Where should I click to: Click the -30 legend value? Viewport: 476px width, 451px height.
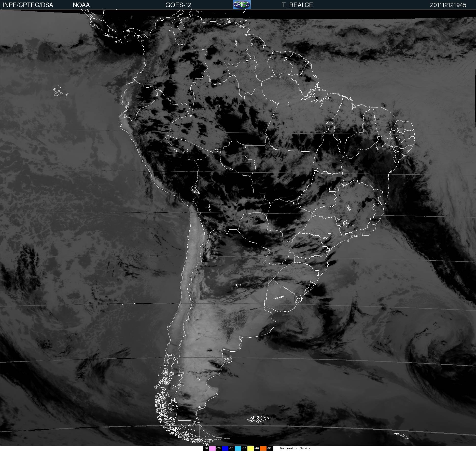[x=269, y=448]
